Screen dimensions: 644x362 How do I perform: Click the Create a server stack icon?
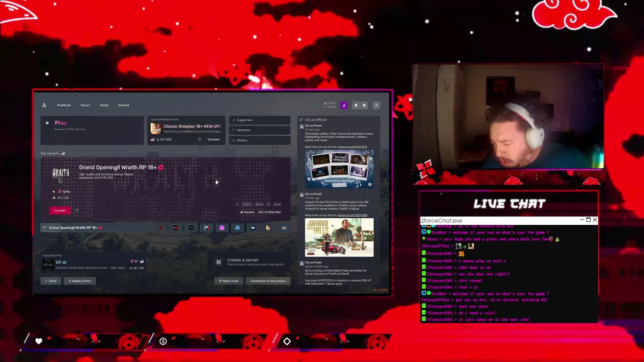click(218, 262)
